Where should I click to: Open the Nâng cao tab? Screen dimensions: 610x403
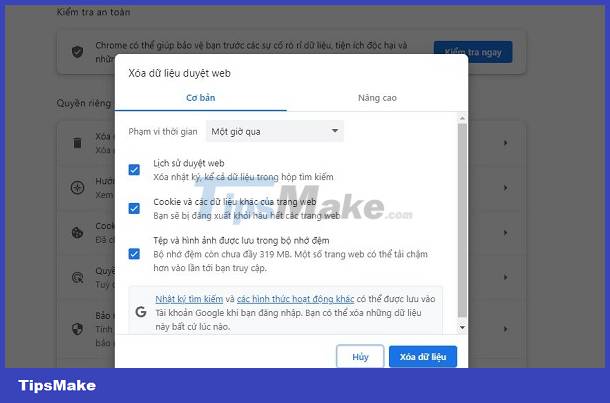tap(377, 98)
